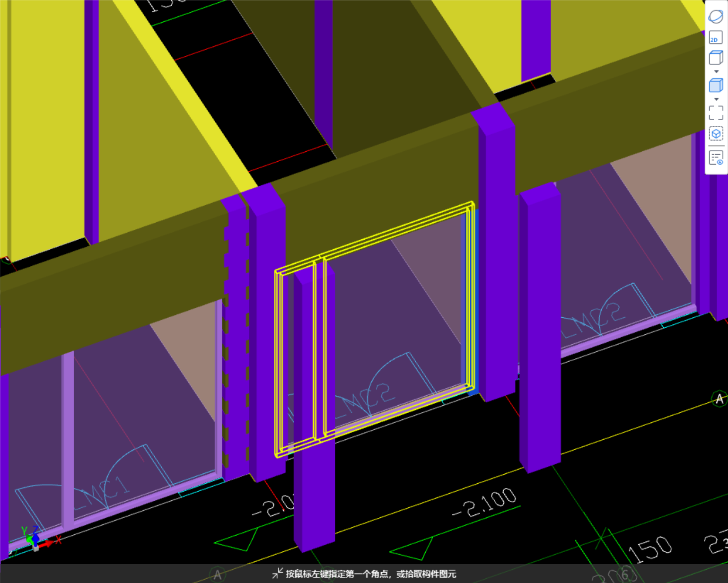Select the shaded blue cube display-style icon
The width and height of the screenshot is (728, 583).
pos(716,86)
